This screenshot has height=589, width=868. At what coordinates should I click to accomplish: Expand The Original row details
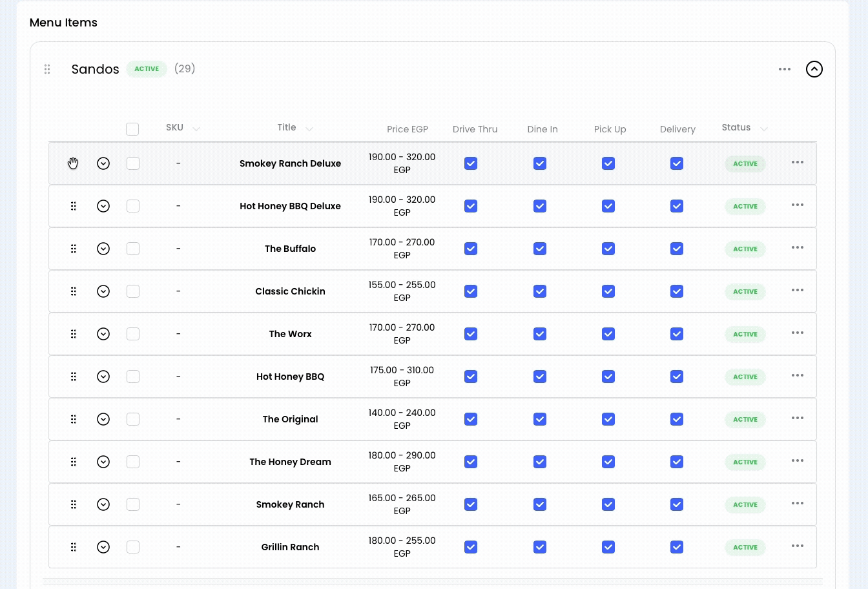tap(103, 419)
